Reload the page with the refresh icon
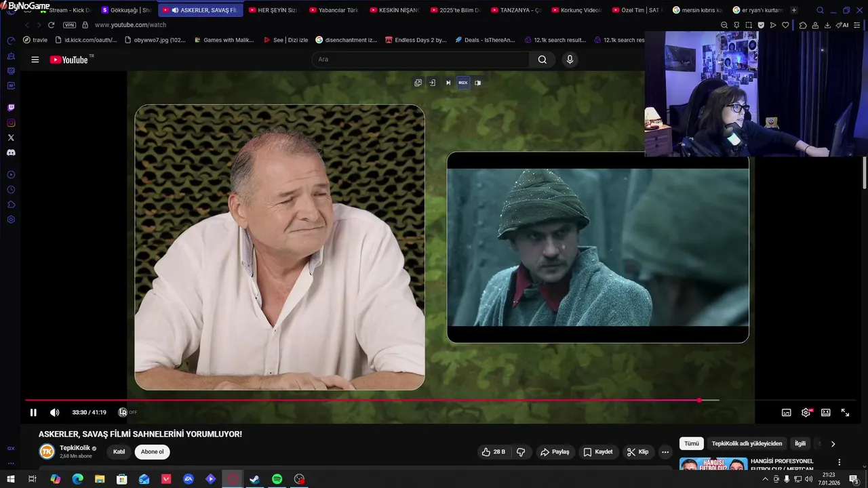 [x=51, y=25]
